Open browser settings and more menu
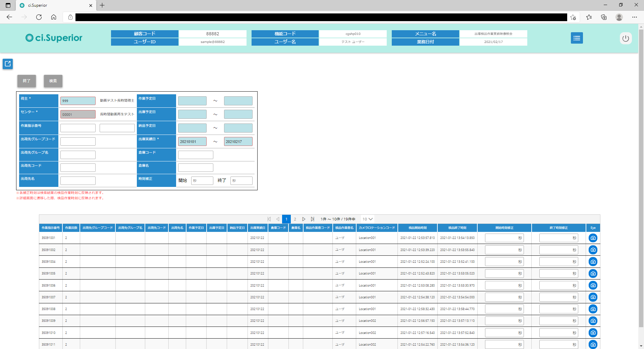This screenshot has width=644, height=349. [x=635, y=17]
